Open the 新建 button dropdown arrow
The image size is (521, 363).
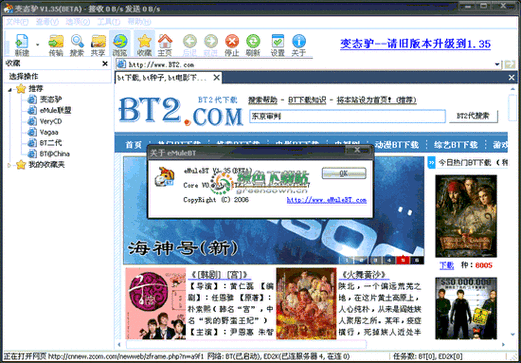tap(38, 44)
